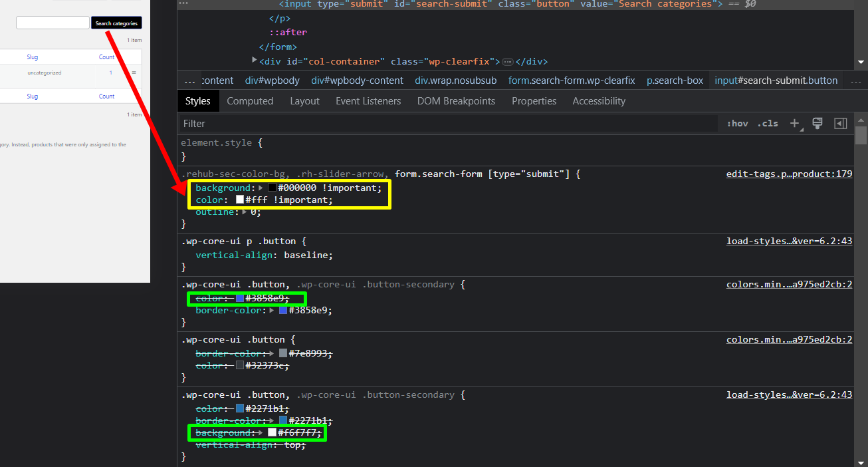The image size is (868, 467).
Task: Sort by Slug in the table footer
Action: click(x=33, y=96)
